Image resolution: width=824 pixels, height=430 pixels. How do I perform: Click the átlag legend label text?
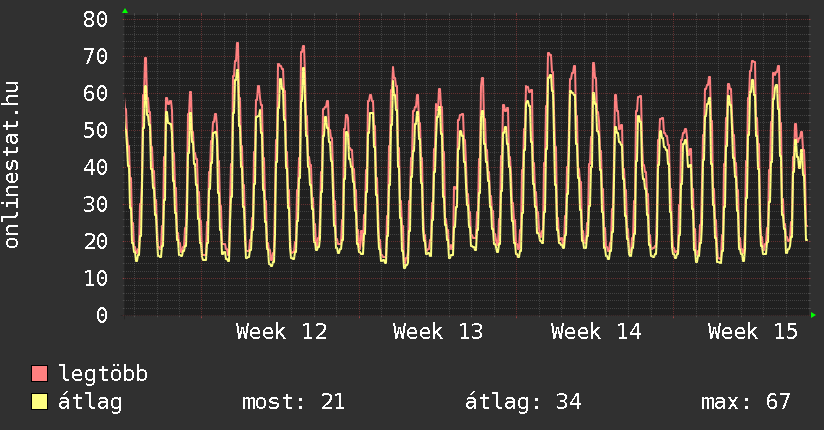tap(91, 402)
